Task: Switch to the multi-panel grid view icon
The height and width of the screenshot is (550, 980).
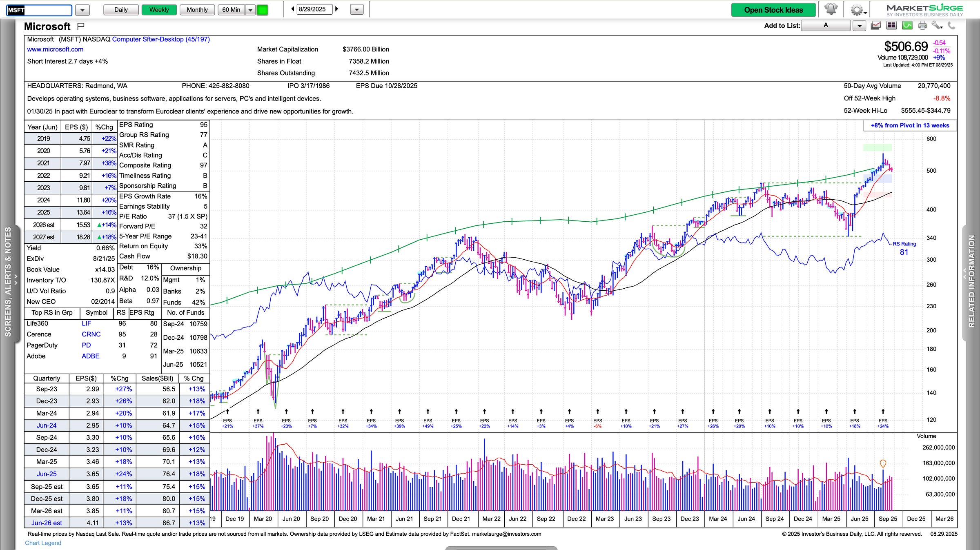Action: (x=891, y=26)
